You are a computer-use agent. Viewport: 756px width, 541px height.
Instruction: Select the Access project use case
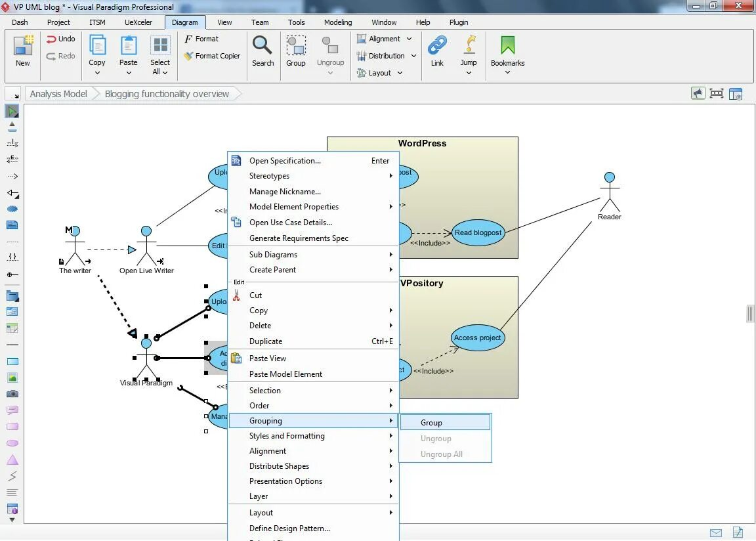(477, 337)
